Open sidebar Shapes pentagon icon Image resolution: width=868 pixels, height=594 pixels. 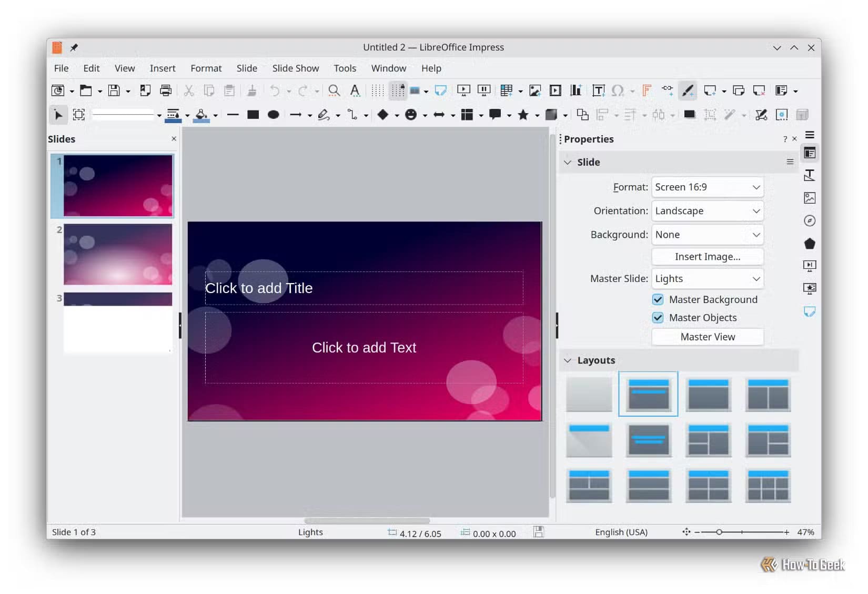[810, 244]
